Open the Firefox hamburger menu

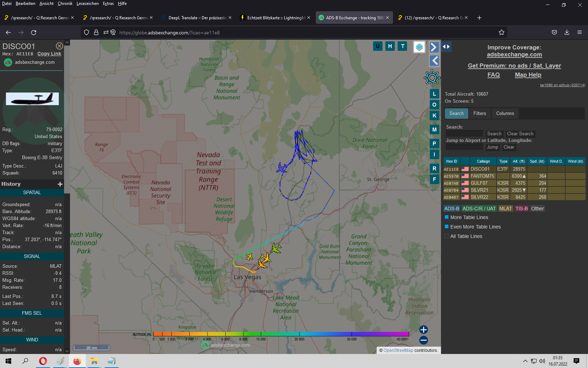pos(580,32)
